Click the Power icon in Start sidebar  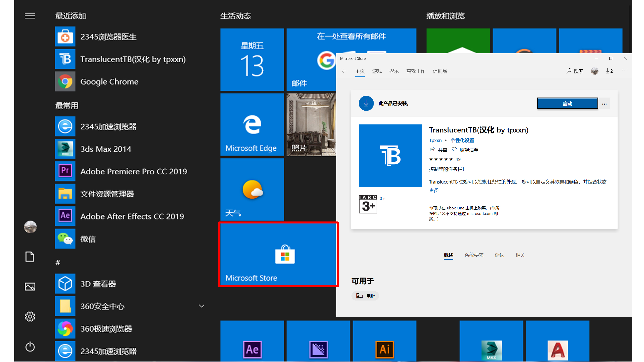30,347
